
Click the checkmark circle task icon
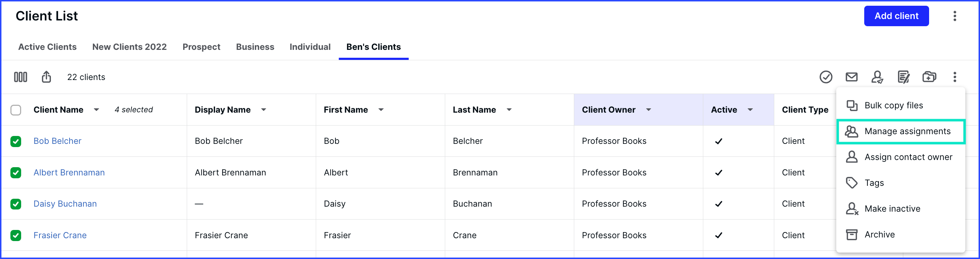(x=826, y=77)
